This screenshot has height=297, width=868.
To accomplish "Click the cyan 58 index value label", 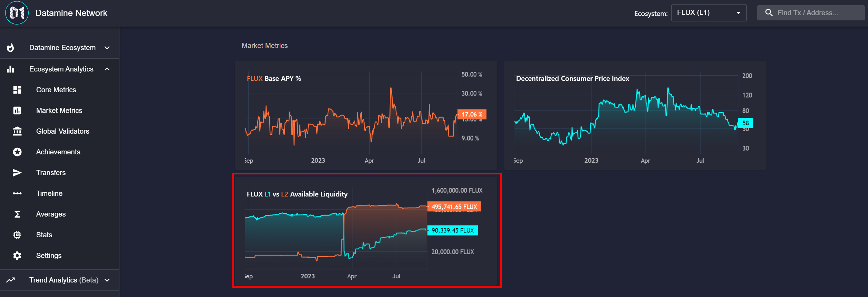I will click(745, 123).
